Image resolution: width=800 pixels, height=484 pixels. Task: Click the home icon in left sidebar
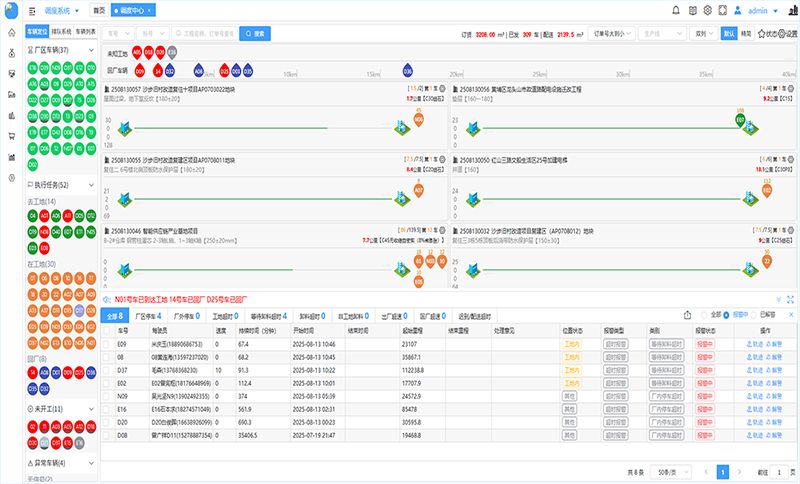click(x=11, y=32)
